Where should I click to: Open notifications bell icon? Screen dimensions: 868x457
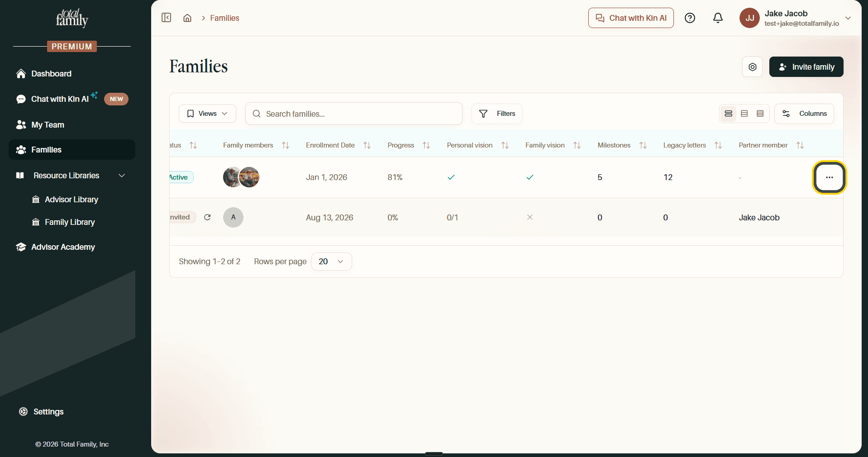tap(718, 18)
